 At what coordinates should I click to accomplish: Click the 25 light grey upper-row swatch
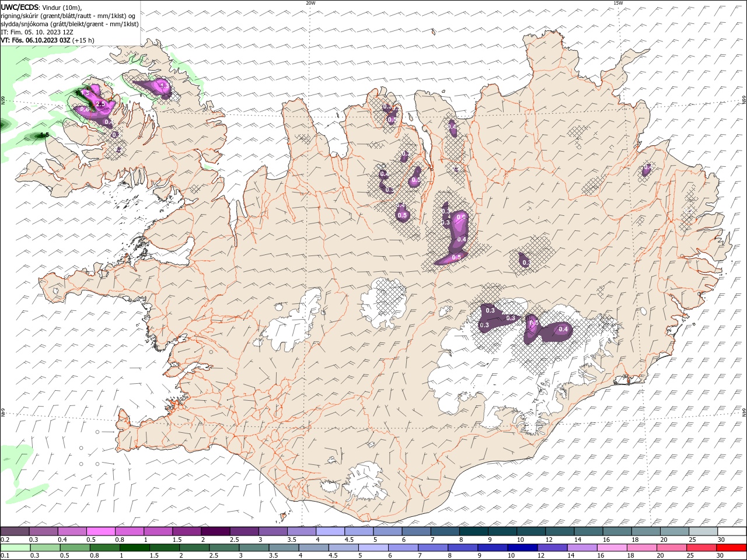[x=703, y=531]
